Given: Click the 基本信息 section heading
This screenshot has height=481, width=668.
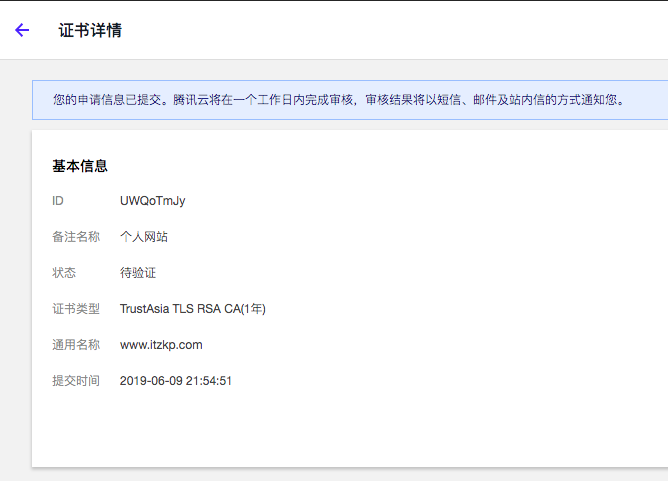Looking at the screenshot, I should coord(80,166).
